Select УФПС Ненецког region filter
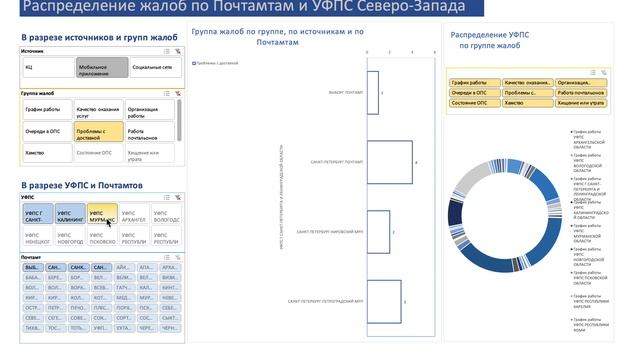 click(x=38, y=236)
